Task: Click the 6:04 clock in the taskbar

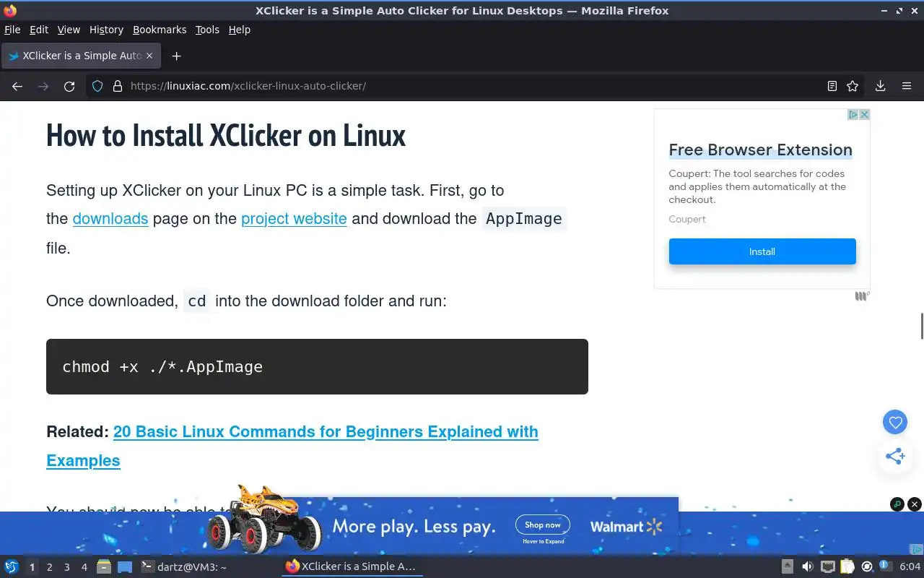Action: [x=910, y=567]
